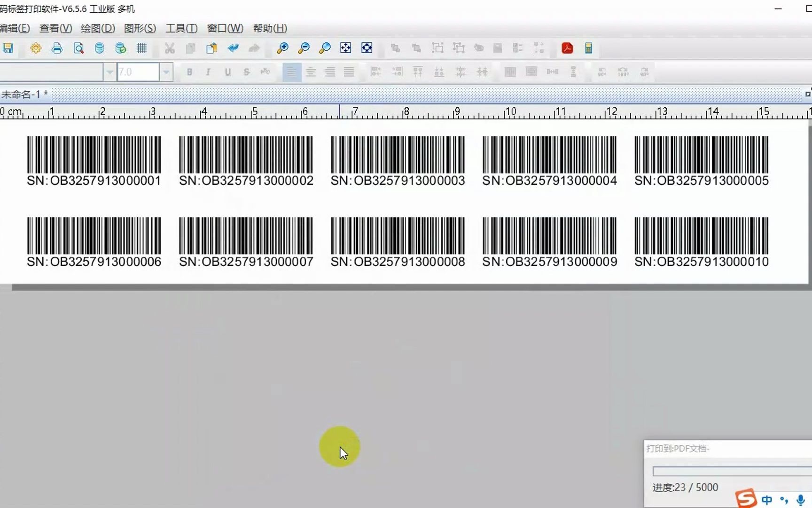Select the 未命名-1 document tab
Screen dimensions: 812x508
(x=24, y=94)
